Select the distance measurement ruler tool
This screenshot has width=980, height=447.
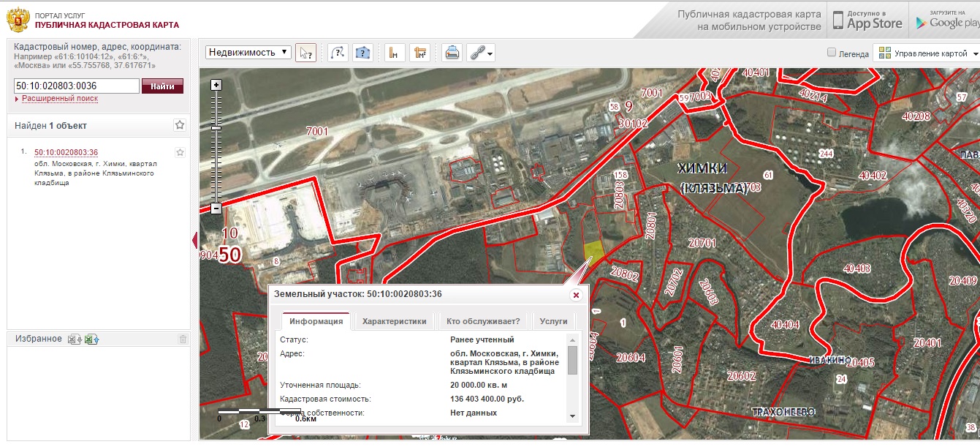(395, 53)
